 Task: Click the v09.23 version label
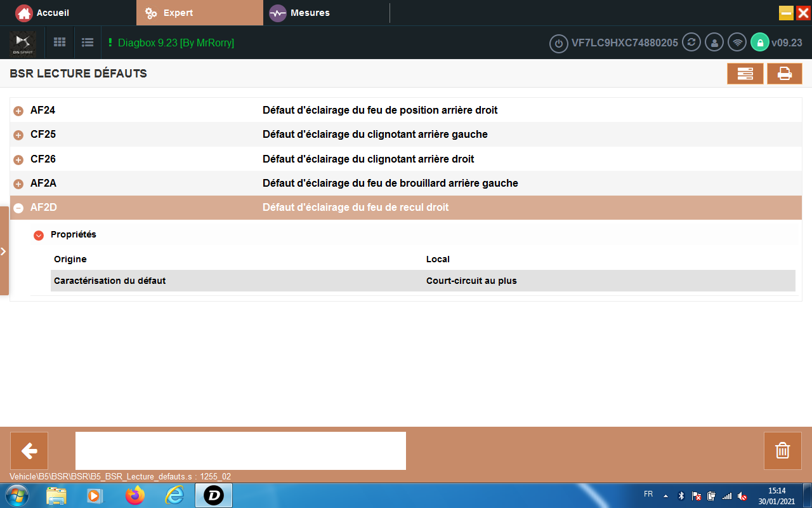(787, 43)
